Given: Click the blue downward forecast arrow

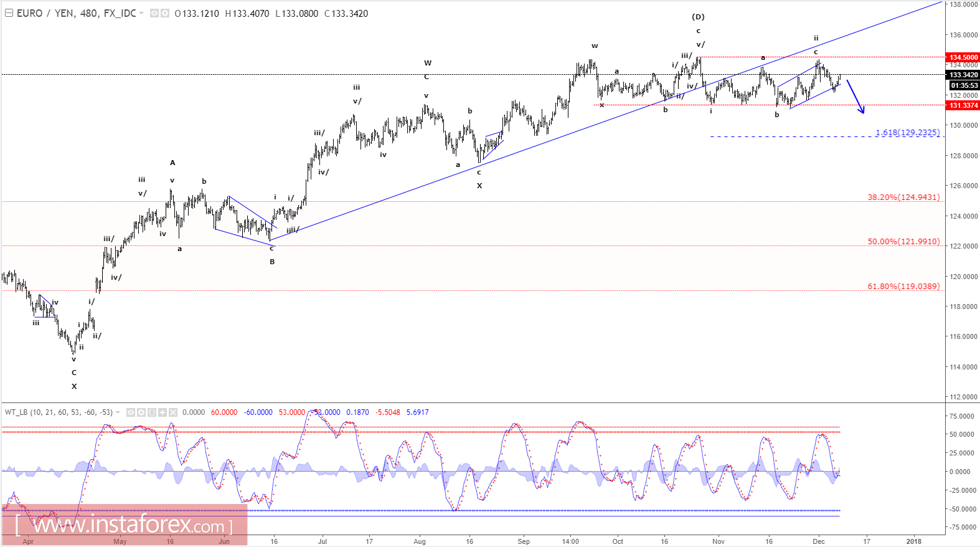Looking at the screenshot, I should (855, 97).
